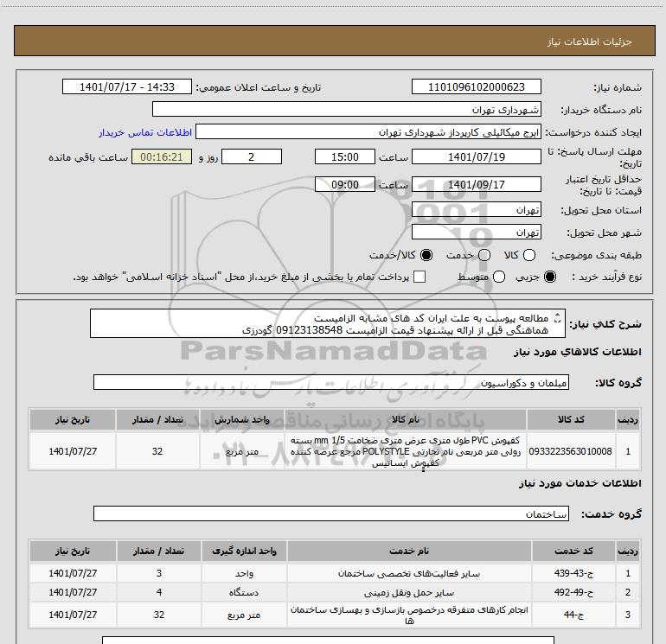Select the خدمت radio button
The width and height of the screenshot is (666, 644).
(x=484, y=255)
